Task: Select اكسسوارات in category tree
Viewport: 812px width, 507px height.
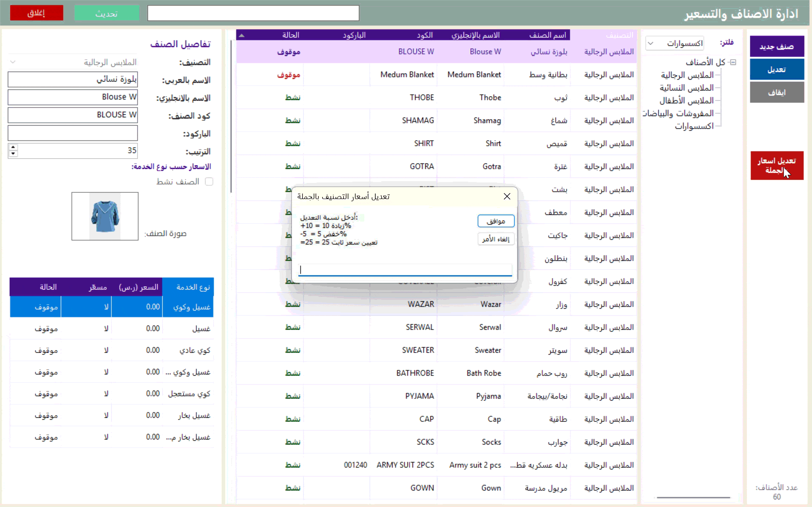Action: [x=694, y=126]
